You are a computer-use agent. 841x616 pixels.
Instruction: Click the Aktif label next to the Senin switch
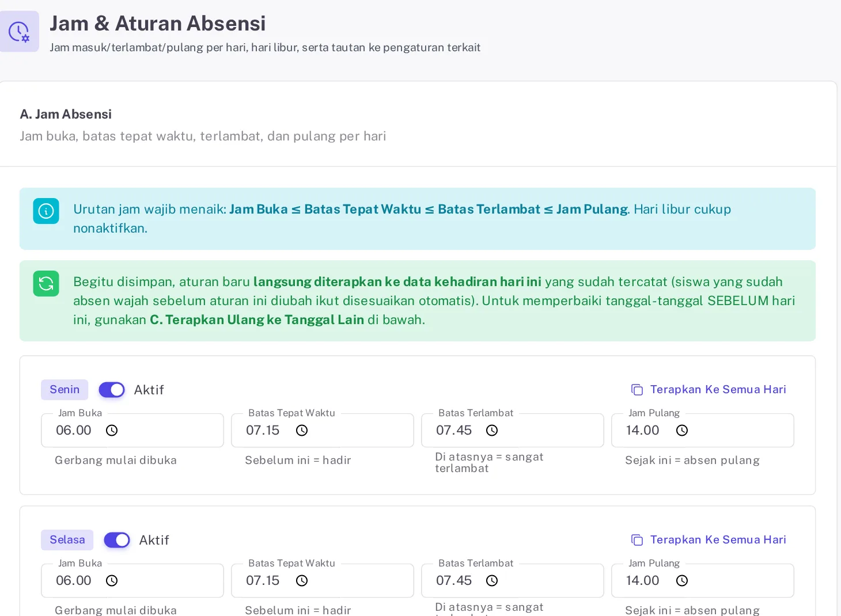[x=149, y=390]
